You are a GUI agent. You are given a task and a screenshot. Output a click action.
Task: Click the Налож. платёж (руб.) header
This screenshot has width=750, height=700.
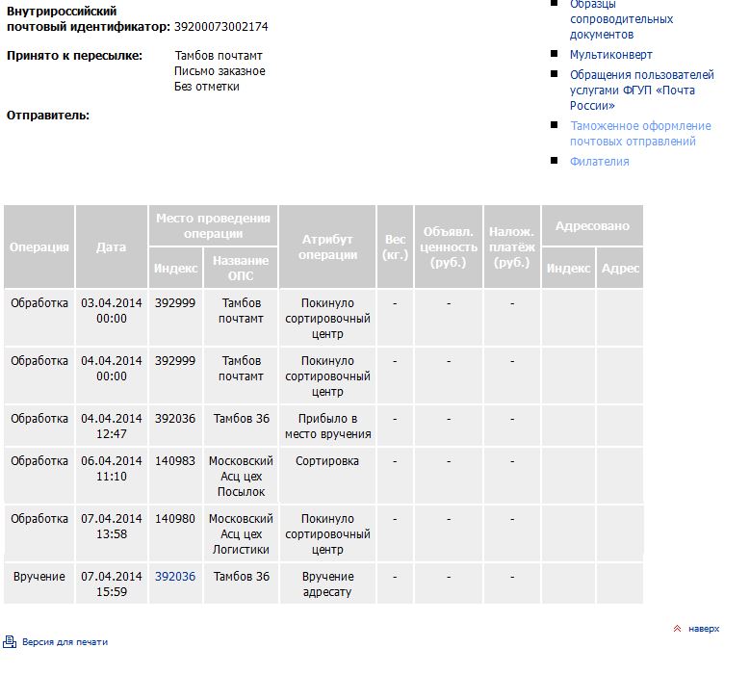coord(512,246)
